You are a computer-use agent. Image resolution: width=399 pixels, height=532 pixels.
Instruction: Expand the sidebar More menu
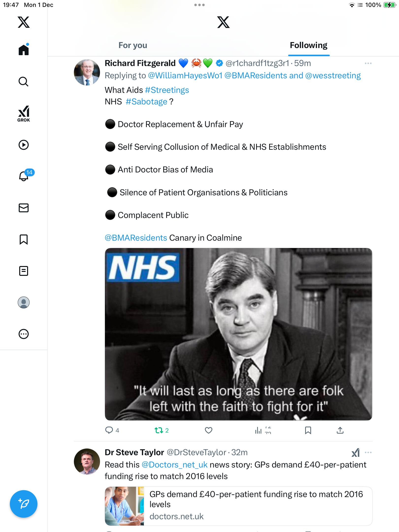tap(24, 334)
